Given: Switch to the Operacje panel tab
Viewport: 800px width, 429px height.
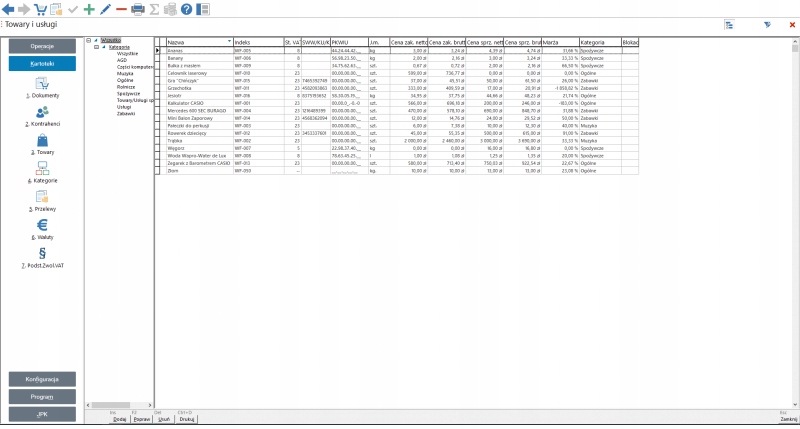Looking at the screenshot, I should (x=42, y=46).
